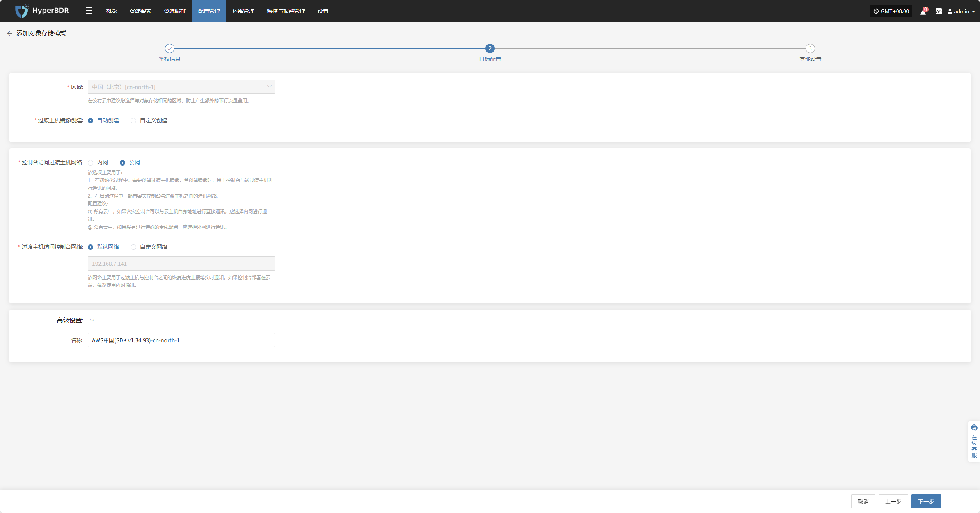Click the 上一步 previous button

893,501
